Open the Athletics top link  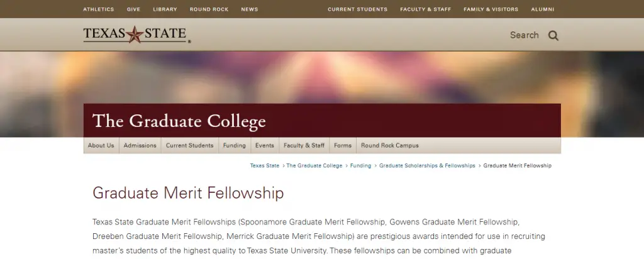click(x=99, y=9)
